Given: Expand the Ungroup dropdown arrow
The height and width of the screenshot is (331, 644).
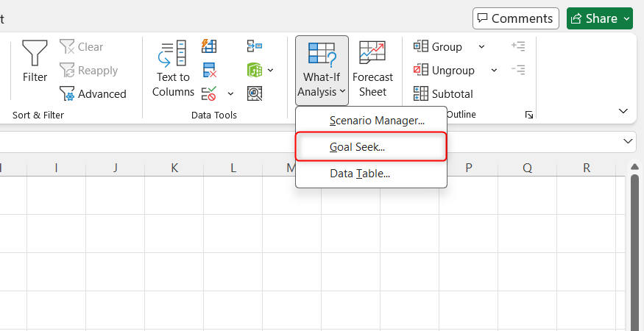Looking at the screenshot, I should point(494,70).
